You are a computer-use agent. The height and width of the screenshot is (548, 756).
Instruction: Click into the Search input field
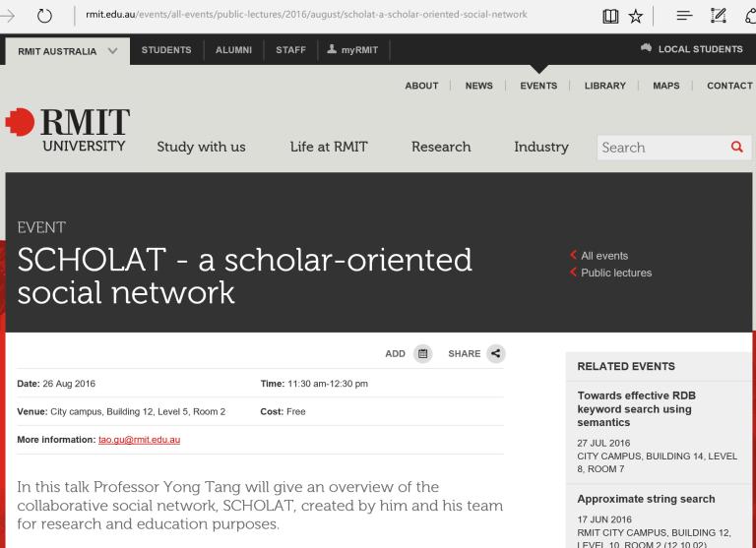(660, 148)
